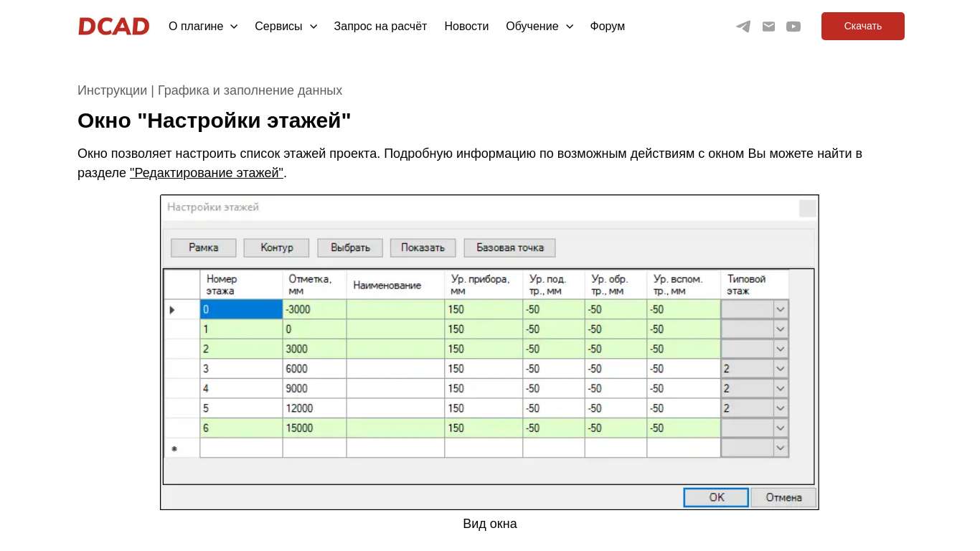Screen dimensions: 980x551
Task: Open Типовой этаж dropdown for floor 2
Action: (x=781, y=349)
